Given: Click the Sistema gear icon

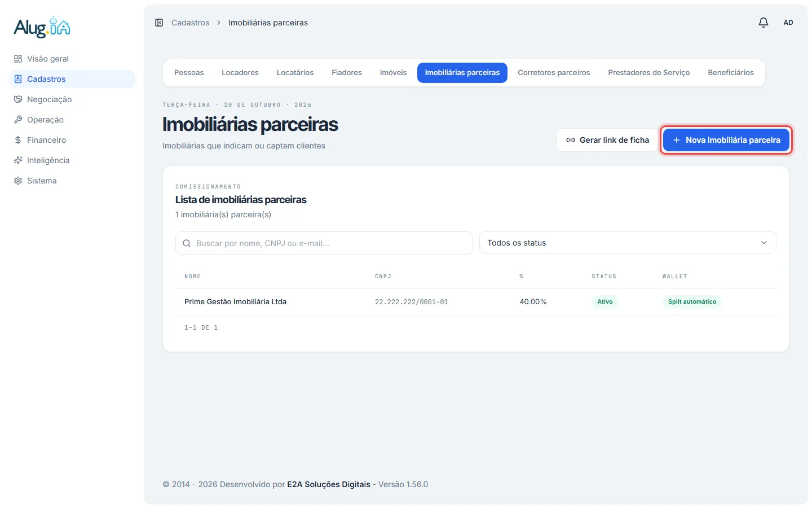Looking at the screenshot, I should click(x=18, y=181).
